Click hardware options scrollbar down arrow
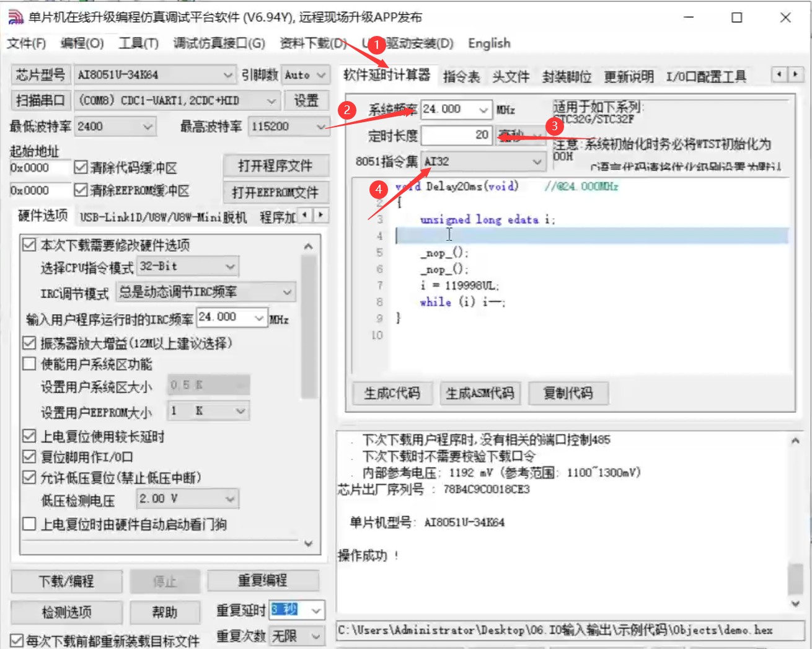 coord(308,543)
